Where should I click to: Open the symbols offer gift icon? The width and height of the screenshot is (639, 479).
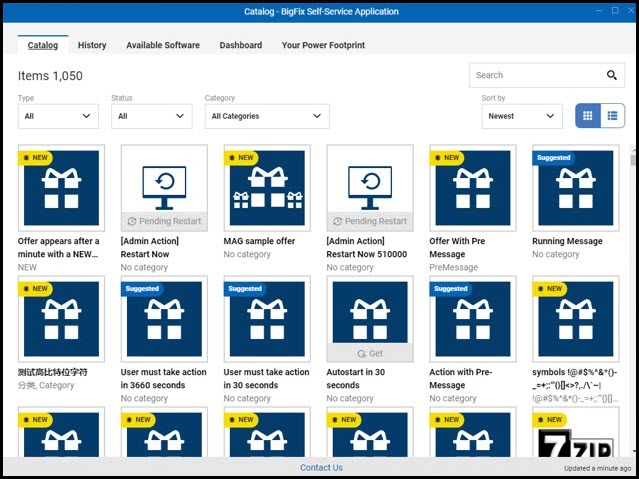575,319
